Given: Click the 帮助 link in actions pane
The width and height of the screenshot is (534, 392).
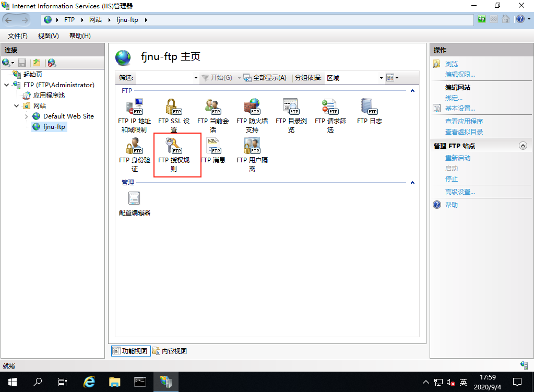Looking at the screenshot, I should tap(451, 205).
